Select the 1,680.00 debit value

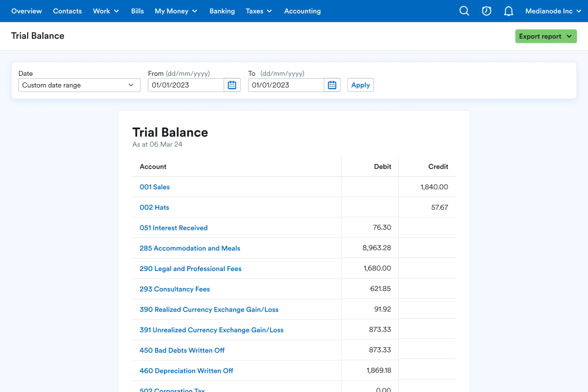click(377, 269)
